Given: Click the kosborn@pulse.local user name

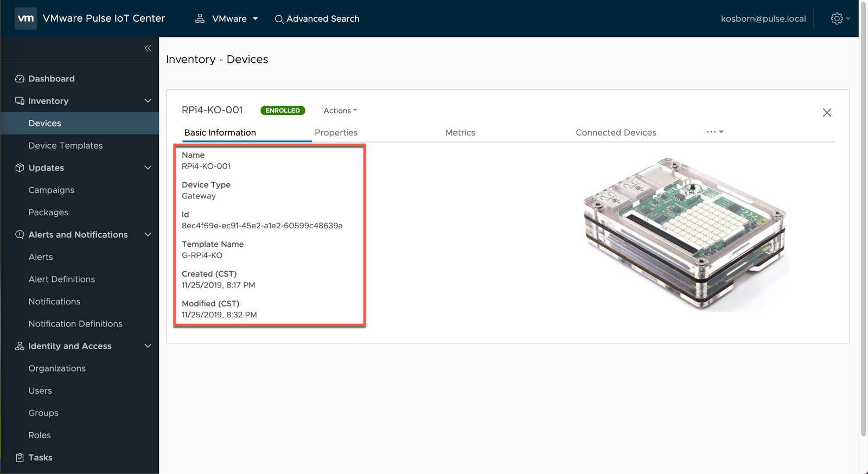Looking at the screenshot, I should (x=763, y=18).
